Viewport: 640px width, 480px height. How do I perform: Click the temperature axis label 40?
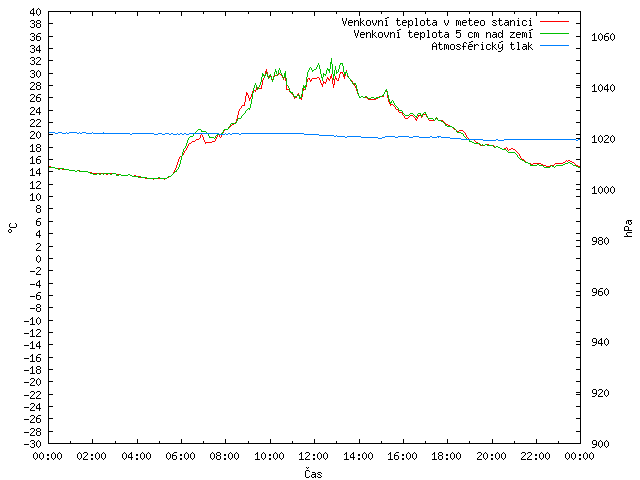point(36,12)
